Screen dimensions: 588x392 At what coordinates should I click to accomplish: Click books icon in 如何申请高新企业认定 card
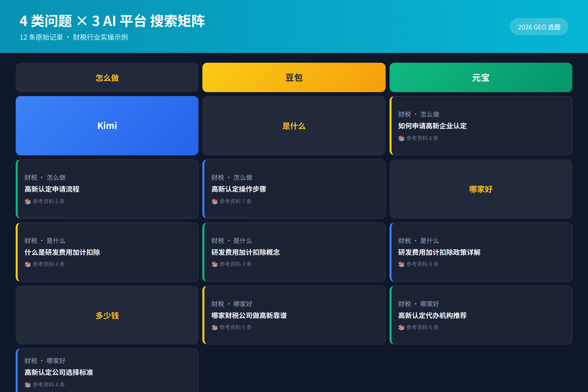coord(401,138)
